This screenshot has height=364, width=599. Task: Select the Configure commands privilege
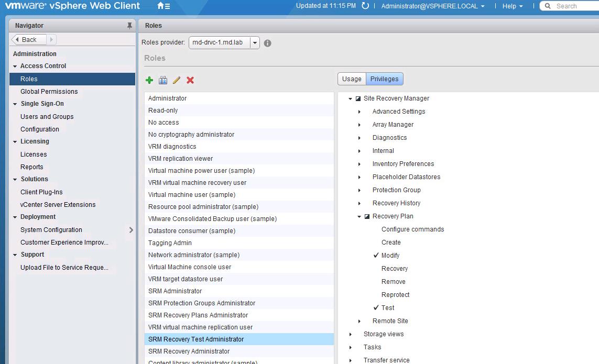pos(412,229)
